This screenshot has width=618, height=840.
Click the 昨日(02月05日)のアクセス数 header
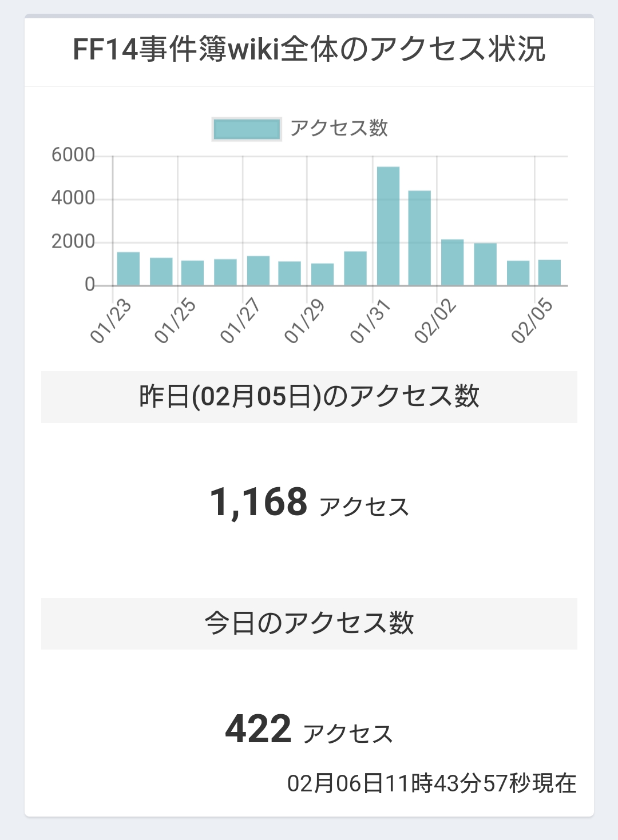click(309, 396)
